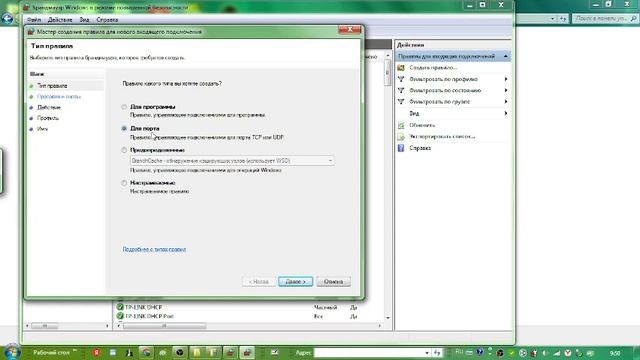Click the 'Далее >' button
Viewport: 640px width, 360px height.
[296, 282]
